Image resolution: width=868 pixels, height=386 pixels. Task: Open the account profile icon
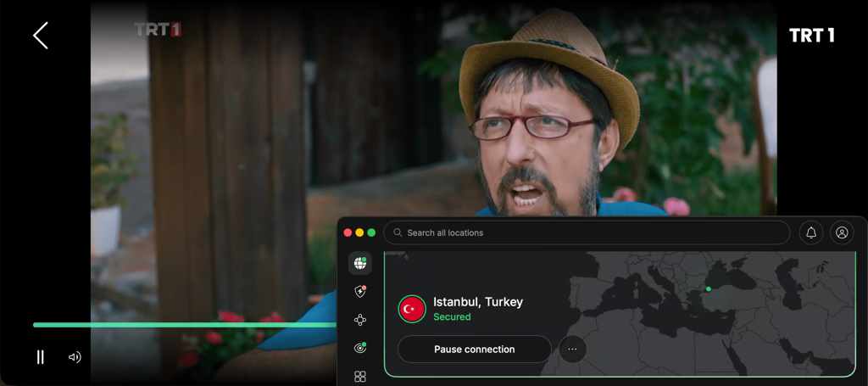(842, 232)
